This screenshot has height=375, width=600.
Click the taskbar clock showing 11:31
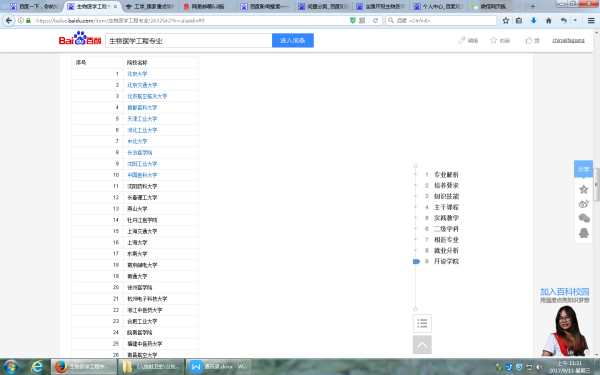(570, 367)
